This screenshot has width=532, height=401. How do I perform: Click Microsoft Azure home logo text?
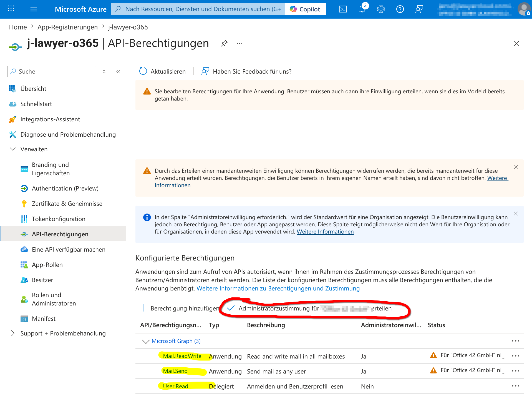click(80, 9)
